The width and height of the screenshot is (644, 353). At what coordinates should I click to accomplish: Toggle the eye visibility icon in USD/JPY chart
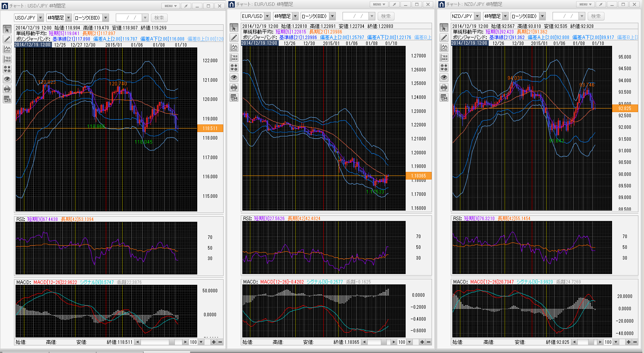[x=7, y=79]
